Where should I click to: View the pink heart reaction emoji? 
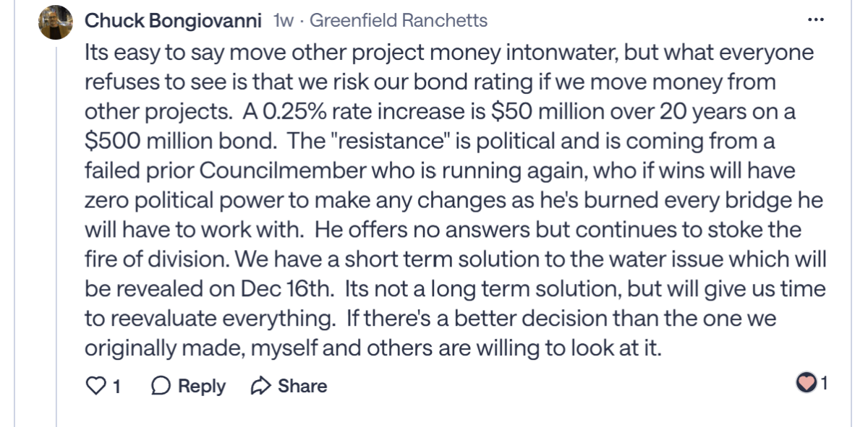807,383
